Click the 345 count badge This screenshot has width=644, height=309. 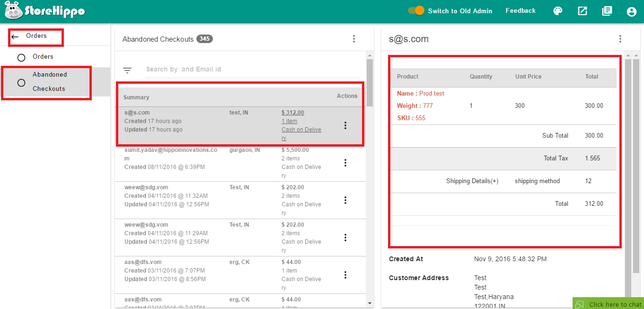click(205, 39)
